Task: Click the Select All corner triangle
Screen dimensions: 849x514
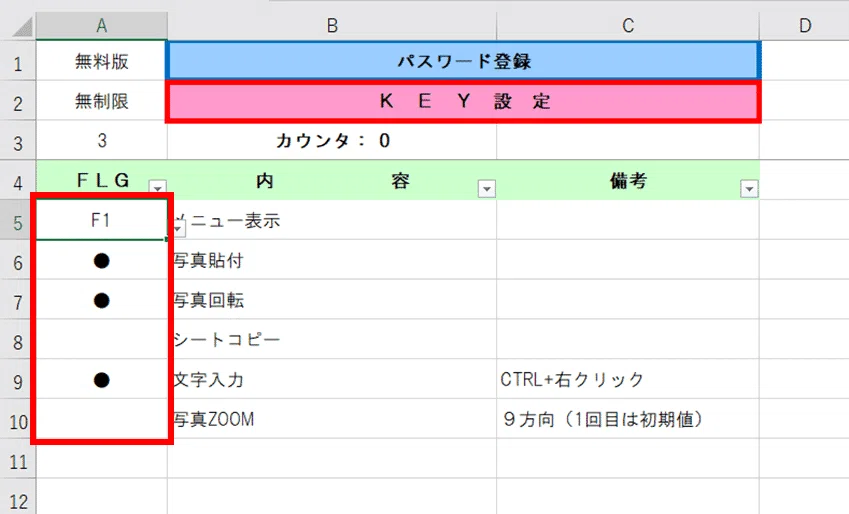Action: (x=22, y=26)
